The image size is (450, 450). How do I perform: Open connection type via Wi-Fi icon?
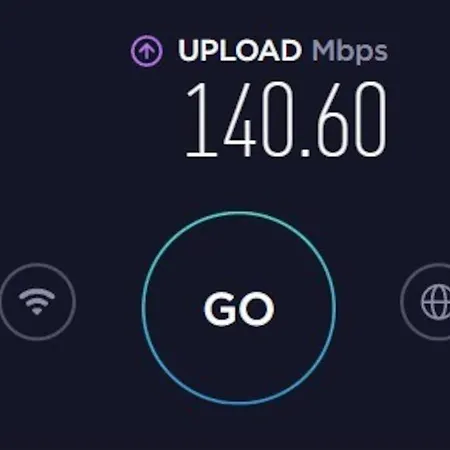(x=37, y=302)
